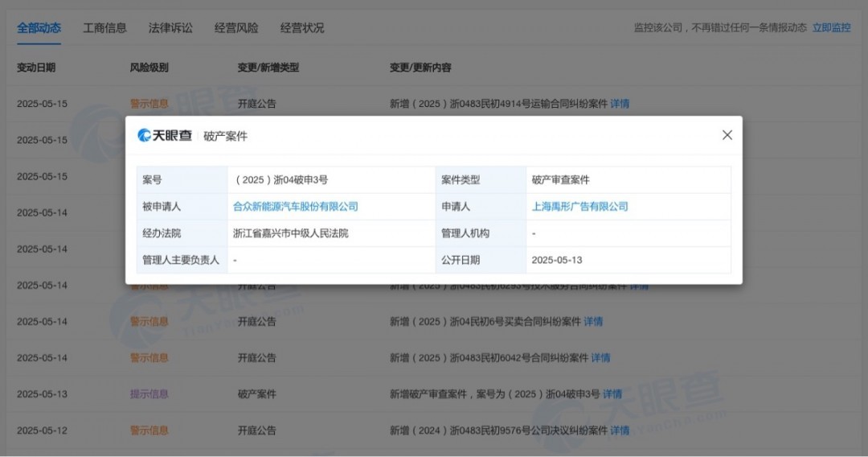Image resolution: width=868 pixels, height=457 pixels.
Task: Click 破产案件 dialog title text
Action: (225, 136)
